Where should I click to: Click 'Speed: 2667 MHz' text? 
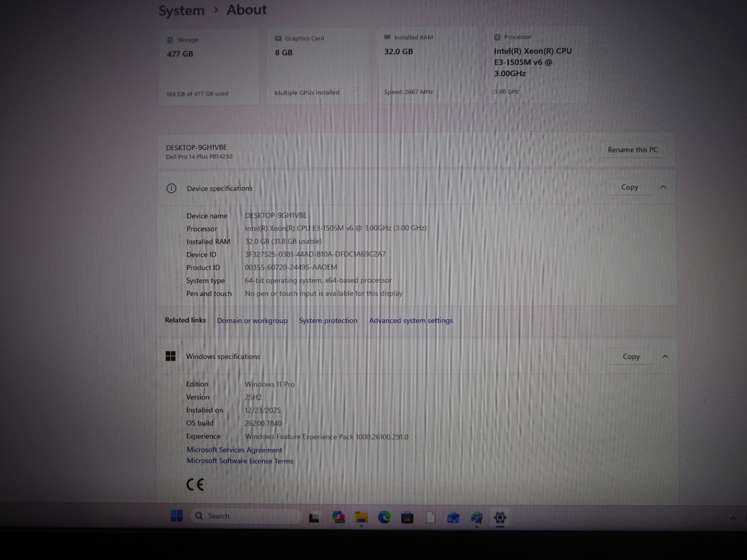point(409,92)
